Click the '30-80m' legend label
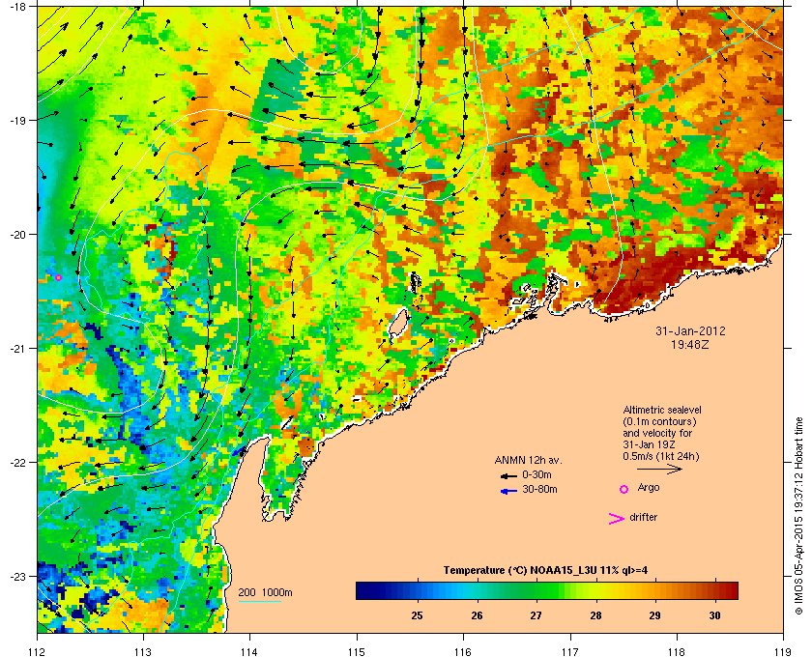This screenshot has height=657, width=812. tap(539, 489)
